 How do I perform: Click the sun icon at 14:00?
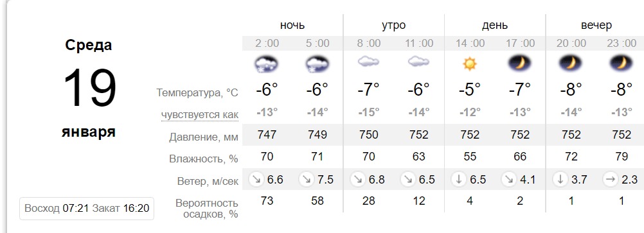point(469,64)
